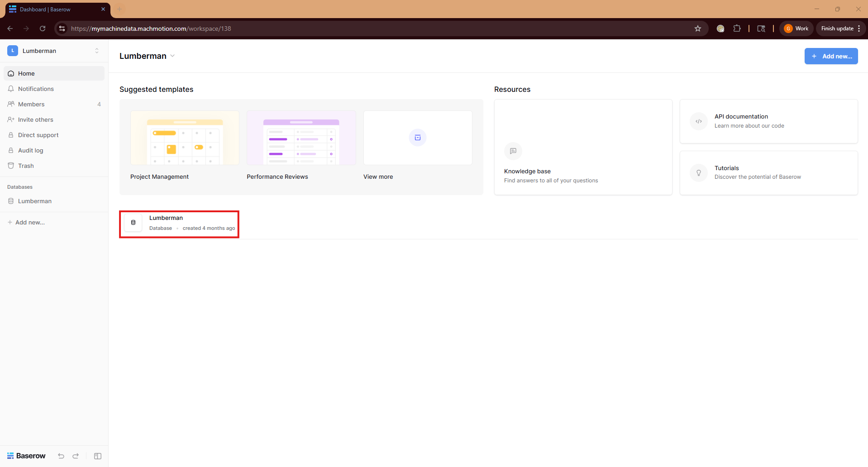Click the Tutorials lightbulb icon
868x467 pixels.
point(699,173)
